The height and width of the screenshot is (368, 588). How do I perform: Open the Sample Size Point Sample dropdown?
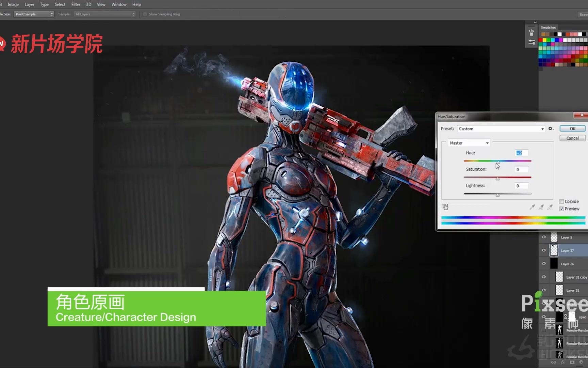click(x=34, y=14)
